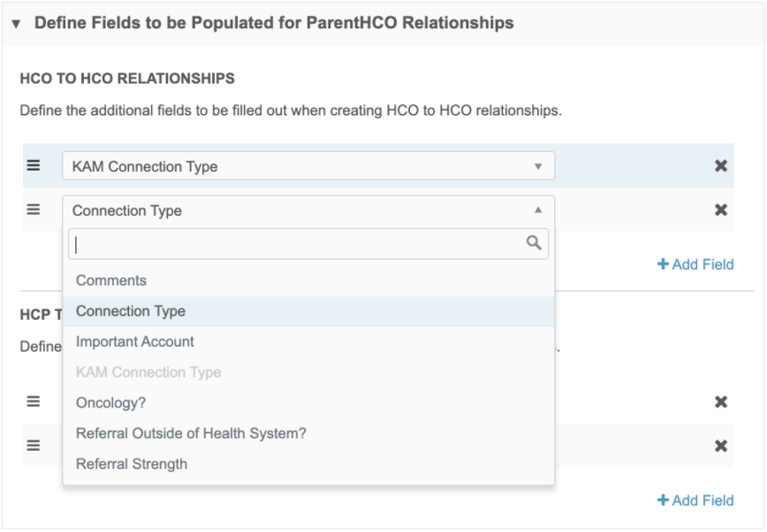Click drag handle of first HCP row

tap(34, 401)
